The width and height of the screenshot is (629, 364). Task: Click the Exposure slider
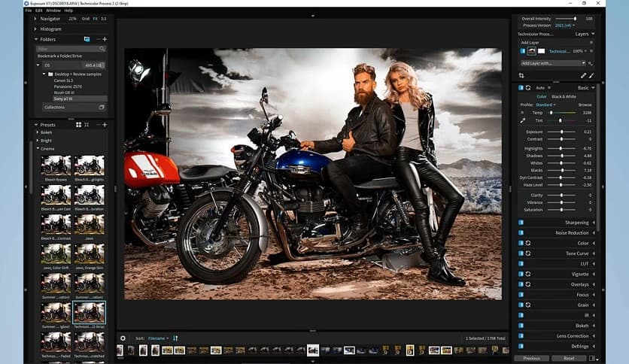[x=561, y=132]
